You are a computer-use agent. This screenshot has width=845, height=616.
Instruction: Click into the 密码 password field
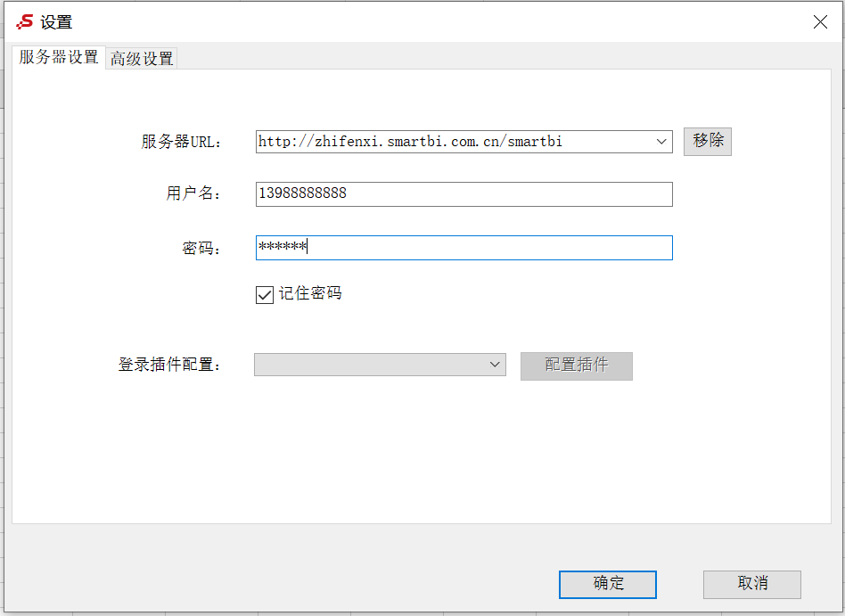pos(464,248)
